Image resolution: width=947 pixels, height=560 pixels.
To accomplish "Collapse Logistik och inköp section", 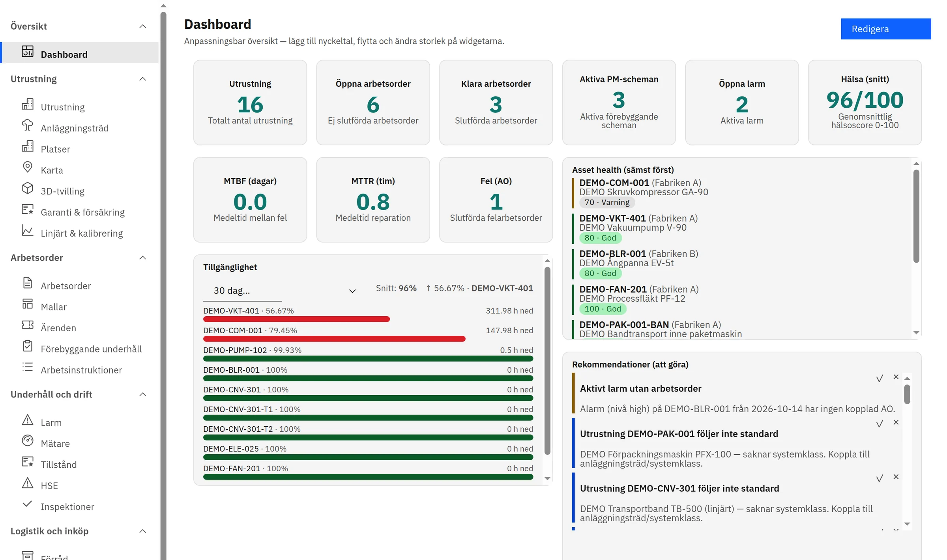I will point(143,531).
